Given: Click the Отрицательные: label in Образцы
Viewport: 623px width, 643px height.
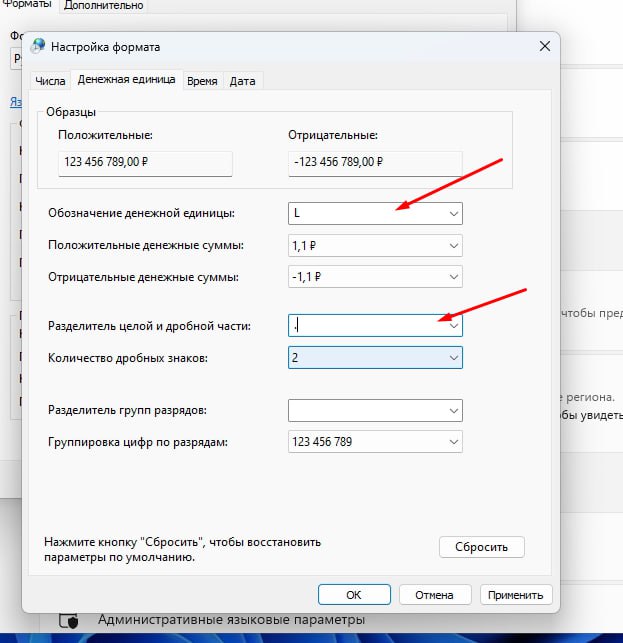Looking at the screenshot, I should (333, 135).
